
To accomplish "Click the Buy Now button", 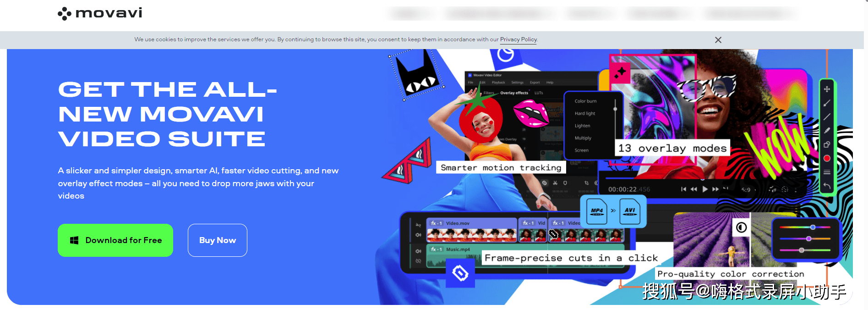I will tap(218, 240).
